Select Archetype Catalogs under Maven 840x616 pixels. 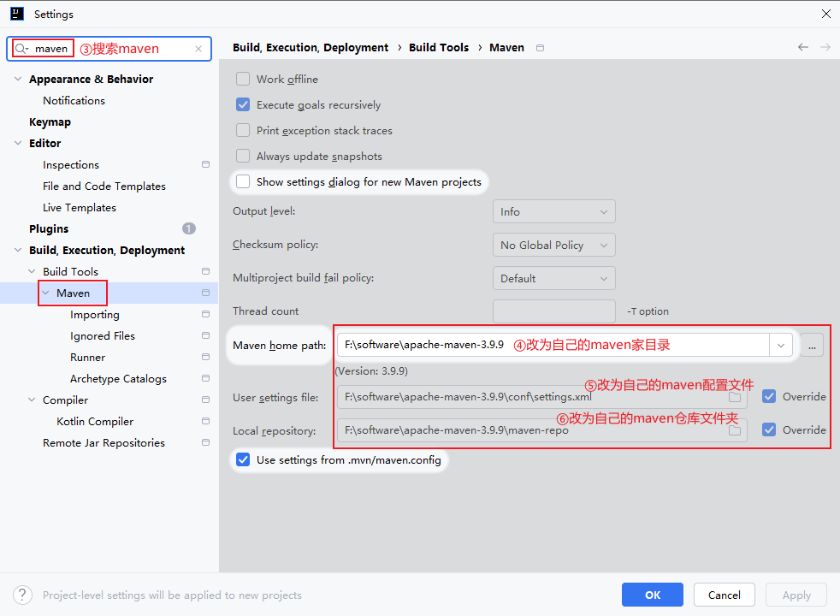[118, 379]
